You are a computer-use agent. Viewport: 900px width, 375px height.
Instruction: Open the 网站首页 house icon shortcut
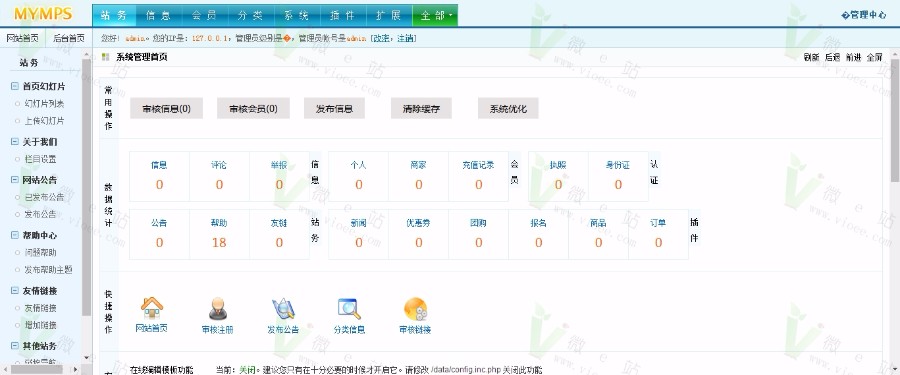click(152, 308)
